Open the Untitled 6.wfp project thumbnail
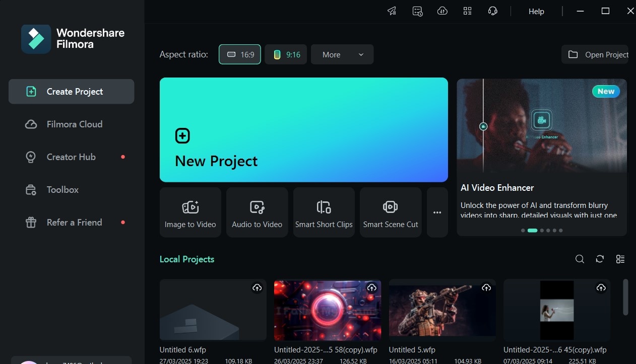636x364 pixels. pos(213,310)
